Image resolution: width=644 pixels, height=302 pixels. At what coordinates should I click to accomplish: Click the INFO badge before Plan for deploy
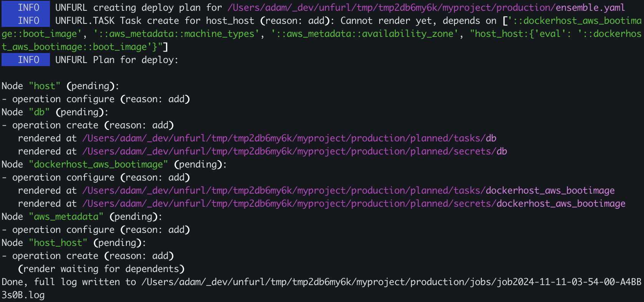tap(26, 60)
